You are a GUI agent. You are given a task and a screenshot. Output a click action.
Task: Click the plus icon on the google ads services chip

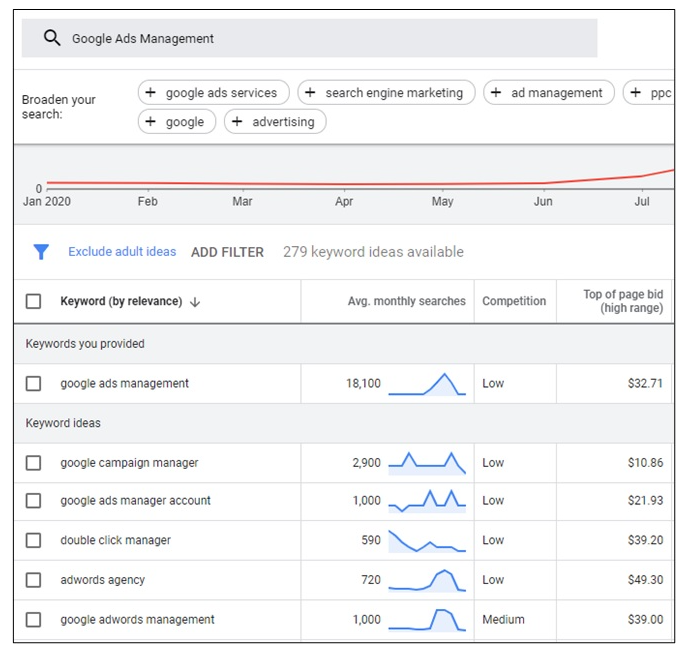[150, 92]
